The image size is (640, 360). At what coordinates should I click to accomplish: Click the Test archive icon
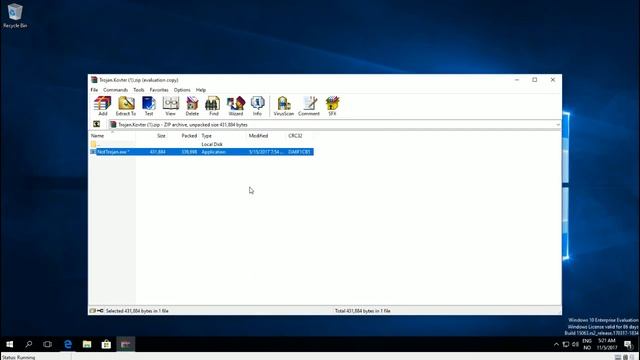[149, 106]
